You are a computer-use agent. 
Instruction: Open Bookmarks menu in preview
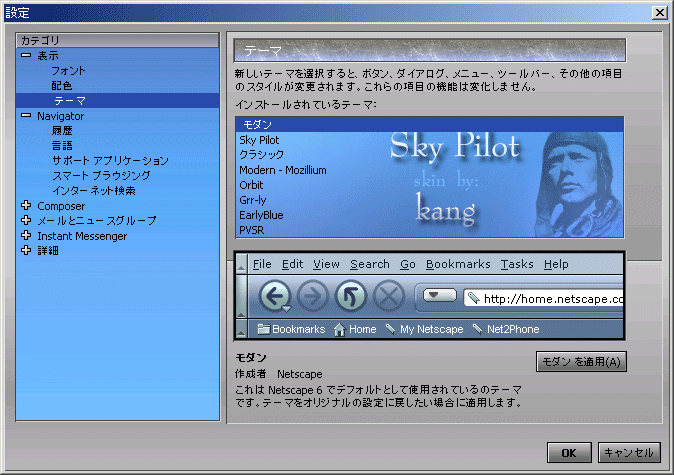[x=458, y=264]
